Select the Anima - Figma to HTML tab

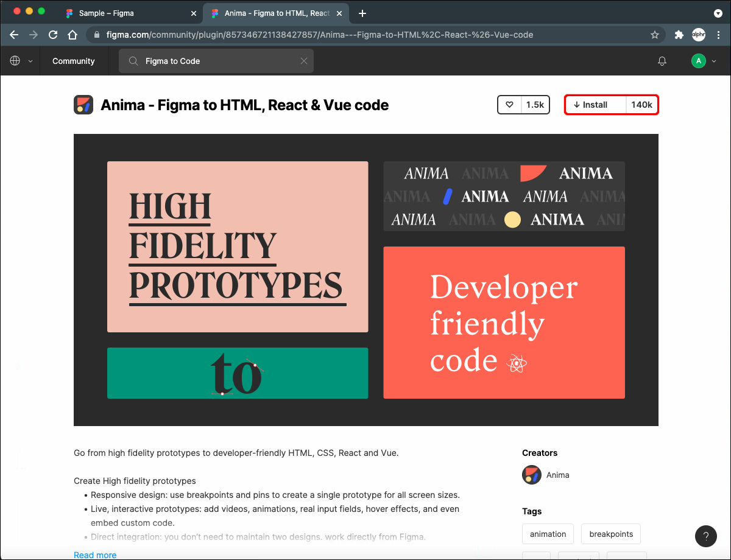pyautogui.click(x=277, y=13)
